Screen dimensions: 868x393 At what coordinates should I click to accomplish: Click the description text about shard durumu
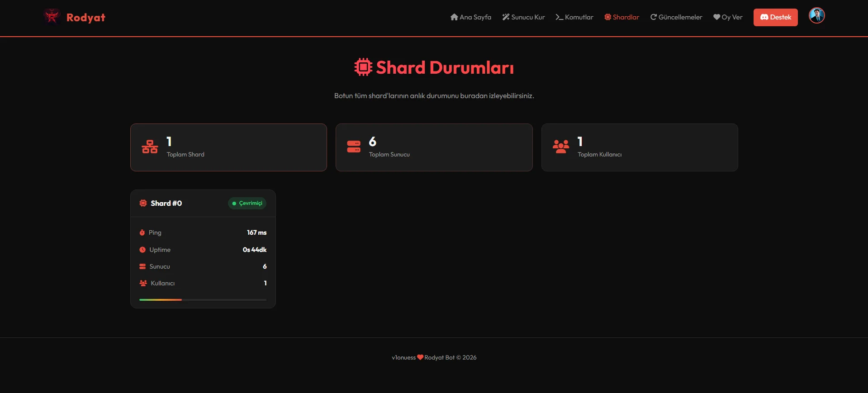434,96
